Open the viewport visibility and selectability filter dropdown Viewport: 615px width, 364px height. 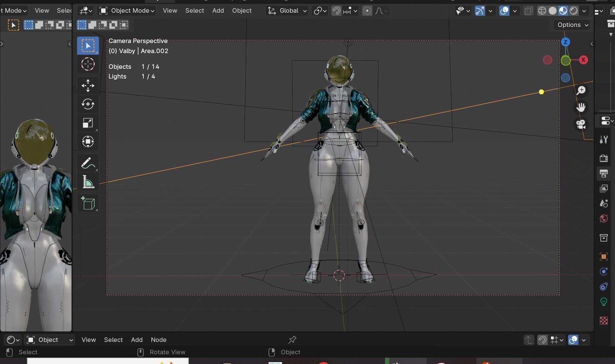(x=463, y=11)
